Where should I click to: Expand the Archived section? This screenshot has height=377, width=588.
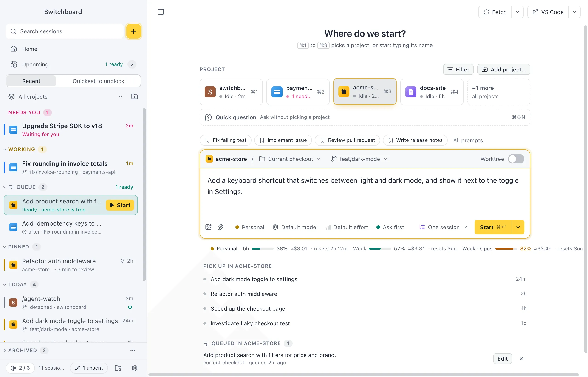4,350
